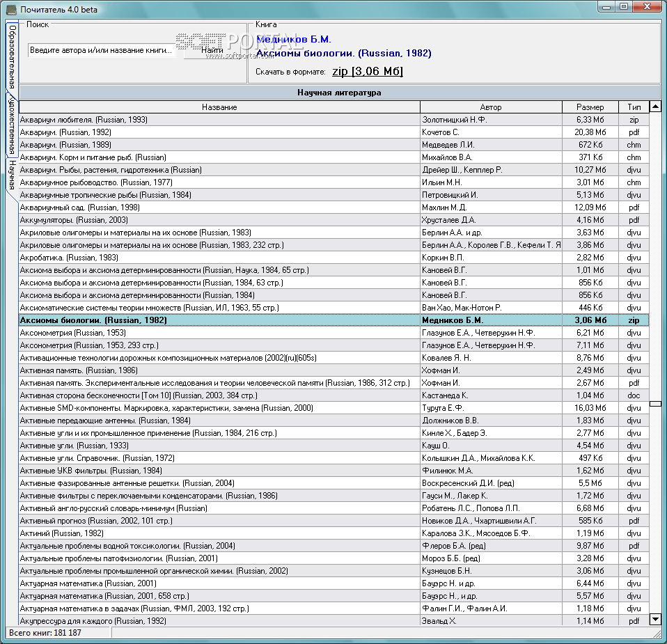The width and height of the screenshot is (667, 644).
Task: Click size cell 16,03 Мб
Action: [x=590, y=409]
